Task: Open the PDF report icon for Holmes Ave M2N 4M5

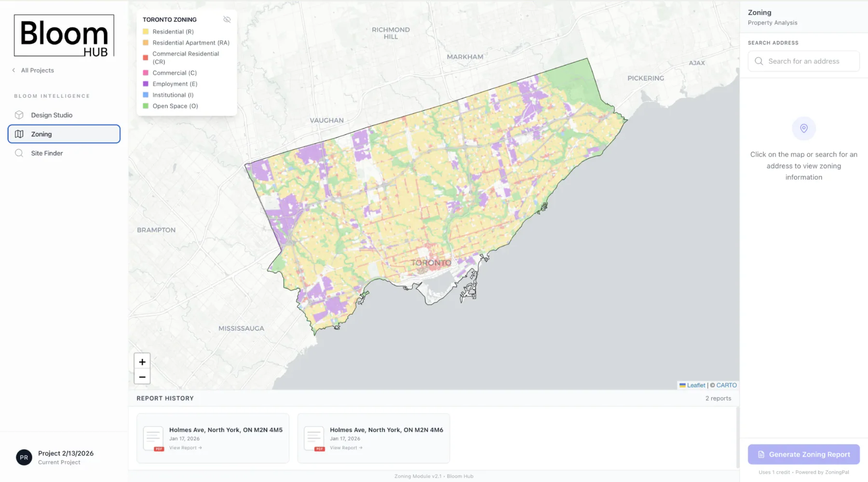Action: point(153,437)
